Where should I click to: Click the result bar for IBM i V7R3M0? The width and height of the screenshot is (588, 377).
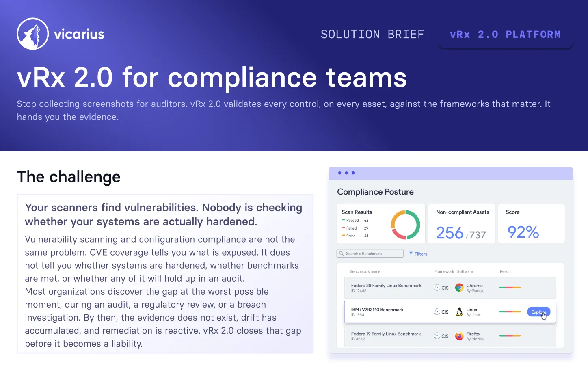click(x=510, y=312)
